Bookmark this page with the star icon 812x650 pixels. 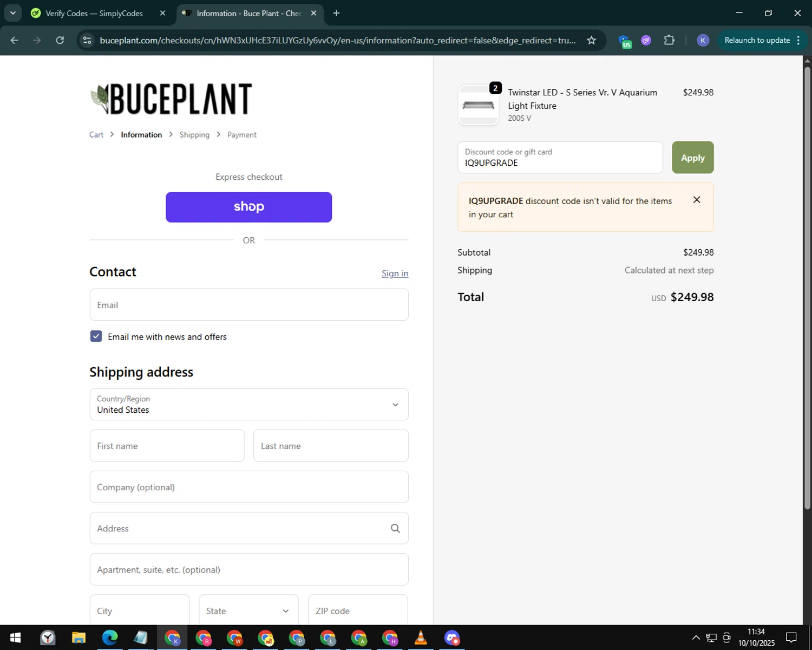click(592, 40)
